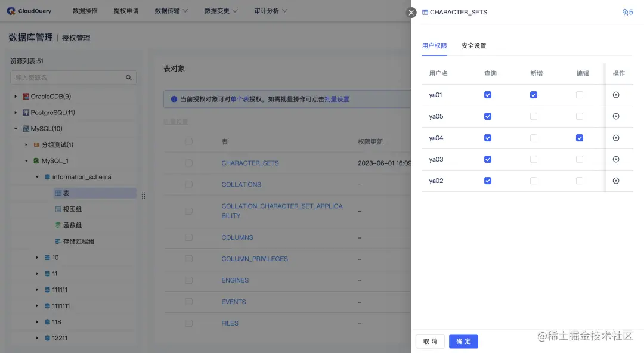This screenshot has height=353, width=644.
Task: Expand the 分组测试(1) tree node
Action: pyautogui.click(x=26, y=145)
